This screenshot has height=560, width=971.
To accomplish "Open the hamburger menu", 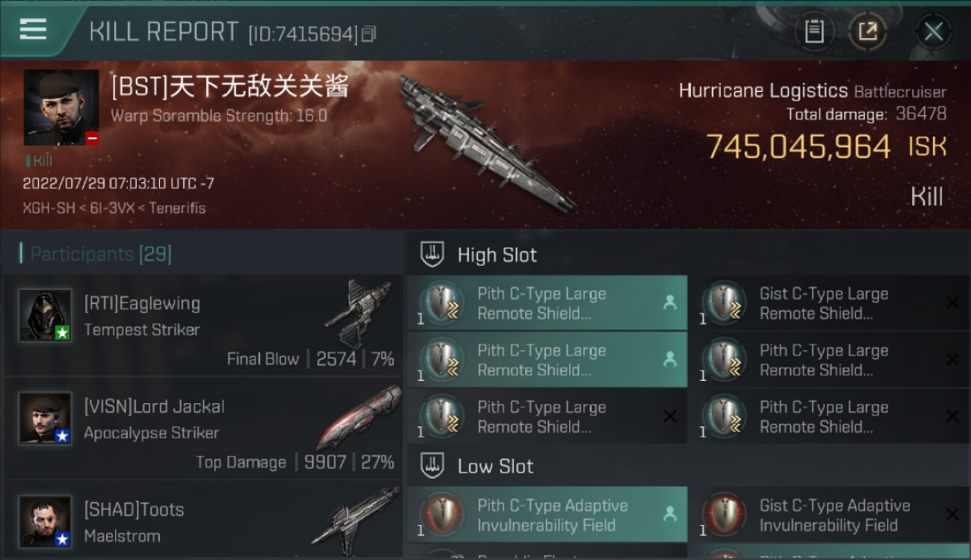I will coord(33,30).
